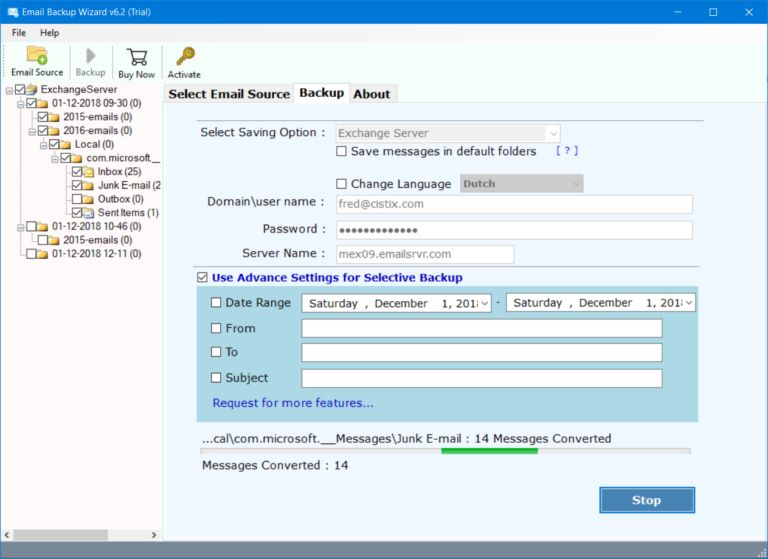The height and width of the screenshot is (559, 768).
Task: Open the start date picker dropdown
Action: (485, 303)
